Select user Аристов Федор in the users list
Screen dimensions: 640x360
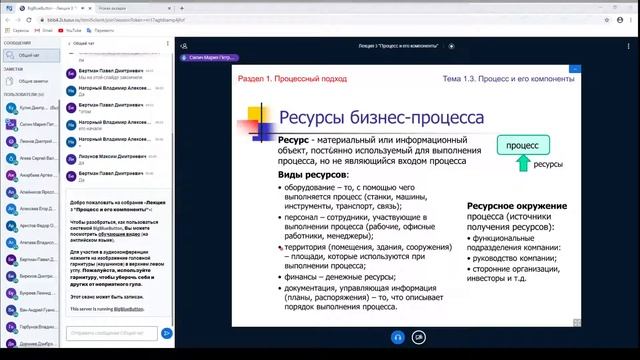(31, 226)
